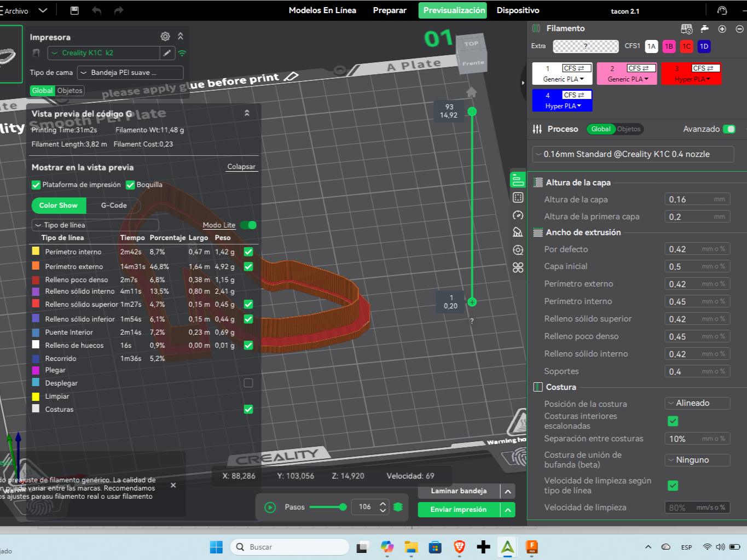Toggle the Avanzado process switch

(x=729, y=129)
